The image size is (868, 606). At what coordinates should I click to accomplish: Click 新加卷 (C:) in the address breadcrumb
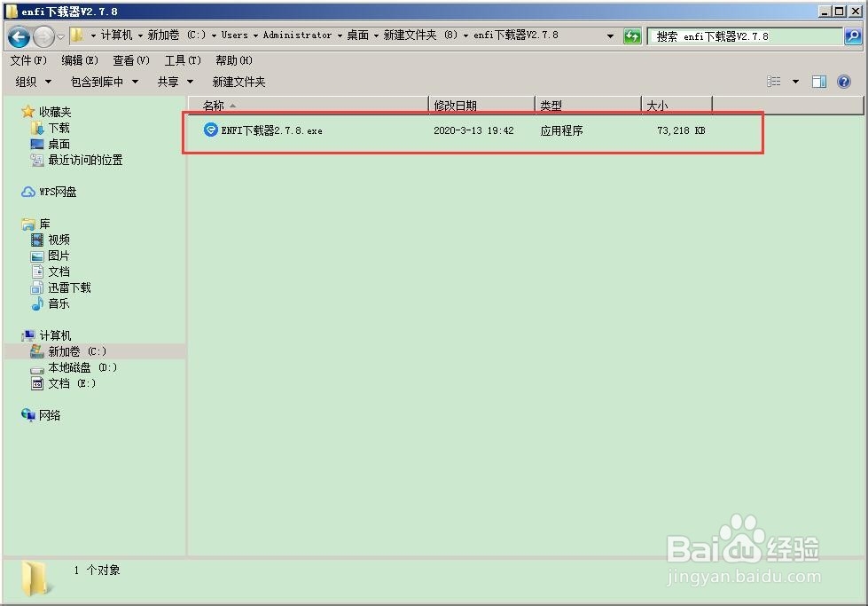(x=176, y=35)
